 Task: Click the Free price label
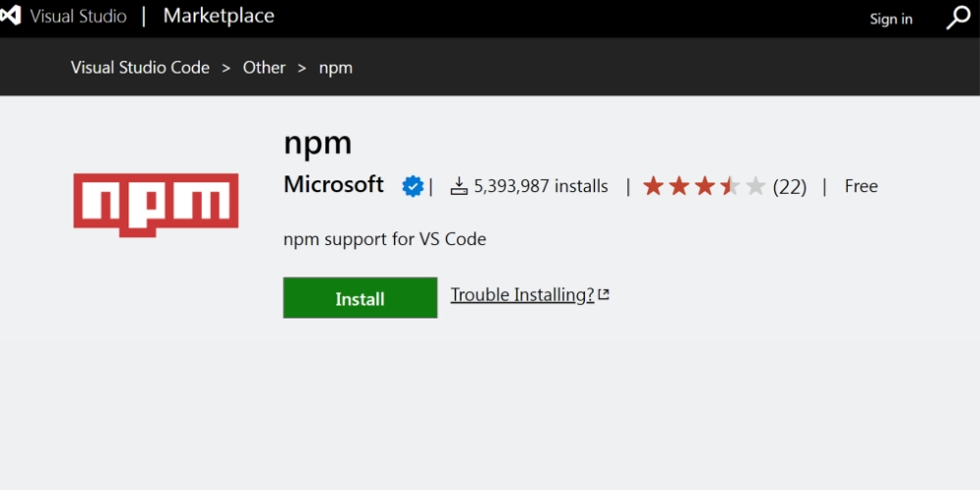point(860,186)
